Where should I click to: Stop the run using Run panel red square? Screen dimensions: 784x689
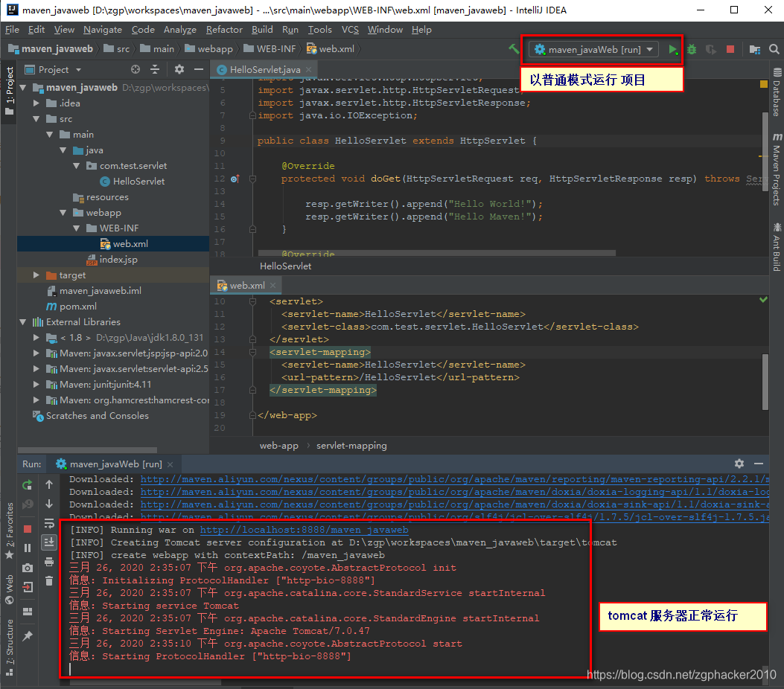point(28,529)
